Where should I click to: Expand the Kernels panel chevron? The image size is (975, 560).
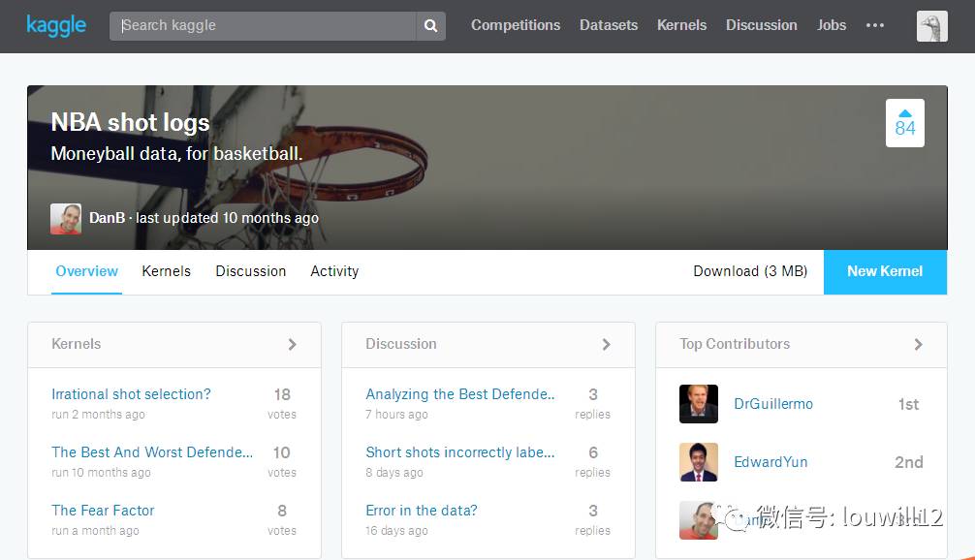click(293, 344)
